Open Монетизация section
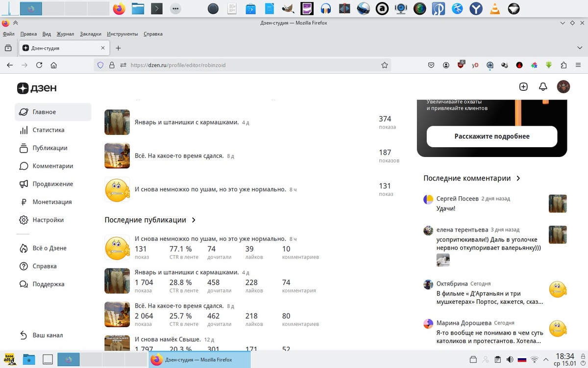This screenshot has height=368, width=588. (x=53, y=202)
